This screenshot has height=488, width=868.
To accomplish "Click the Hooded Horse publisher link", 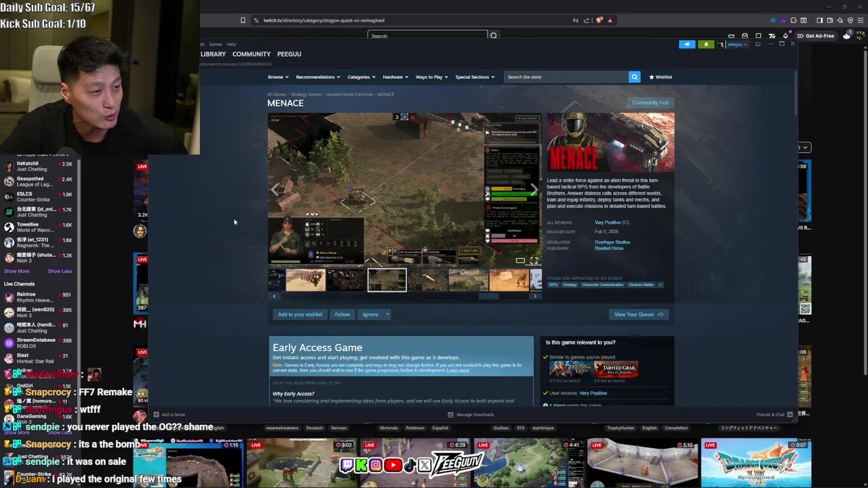I will click(x=609, y=248).
